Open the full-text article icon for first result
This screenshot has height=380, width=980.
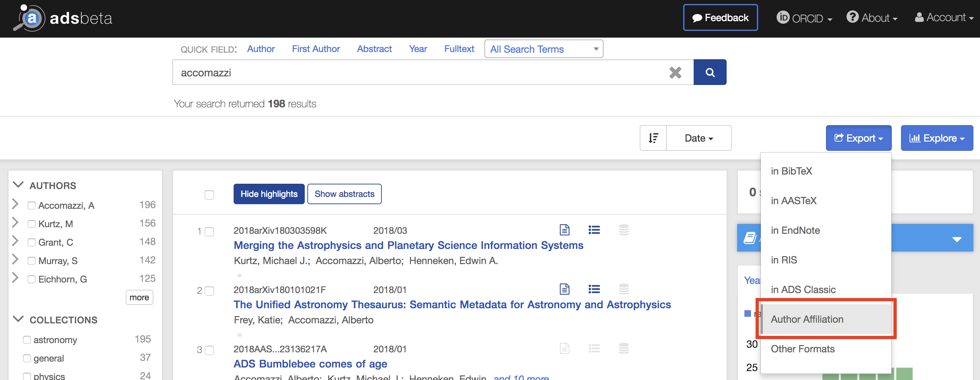tap(565, 230)
